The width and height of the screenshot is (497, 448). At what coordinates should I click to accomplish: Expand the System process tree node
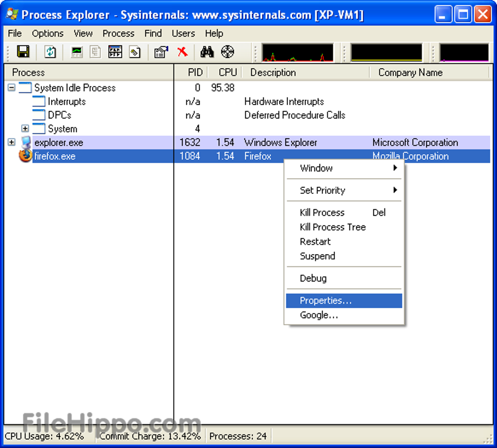25,129
